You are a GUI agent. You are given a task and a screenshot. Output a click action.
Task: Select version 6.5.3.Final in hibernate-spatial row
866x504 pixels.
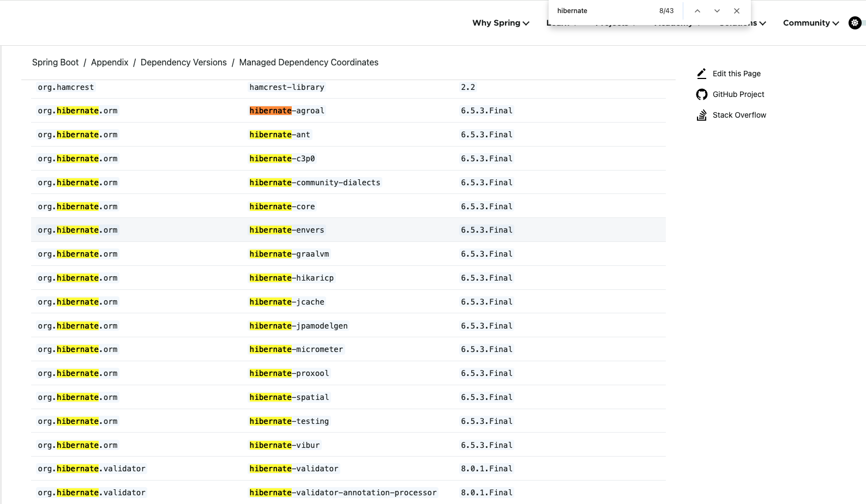[486, 397]
